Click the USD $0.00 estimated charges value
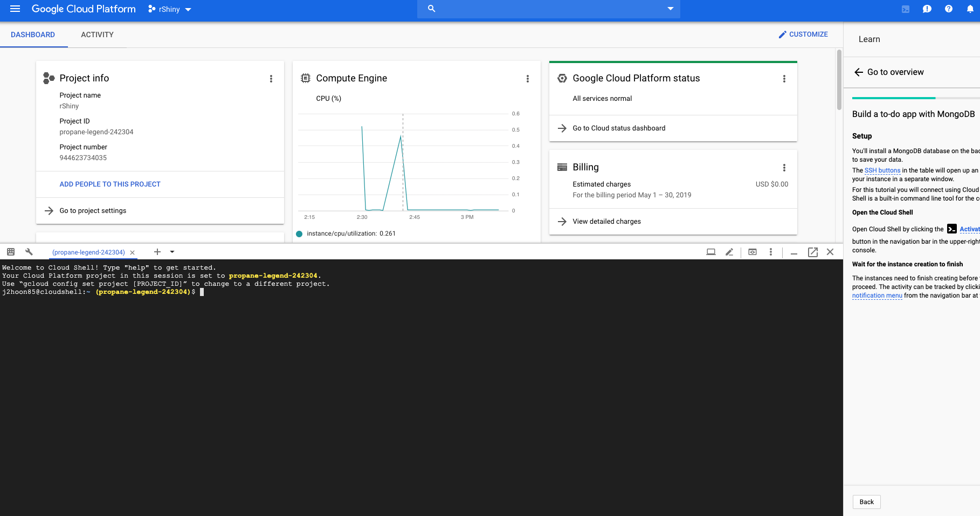This screenshot has width=980, height=516. tap(772, 184)
